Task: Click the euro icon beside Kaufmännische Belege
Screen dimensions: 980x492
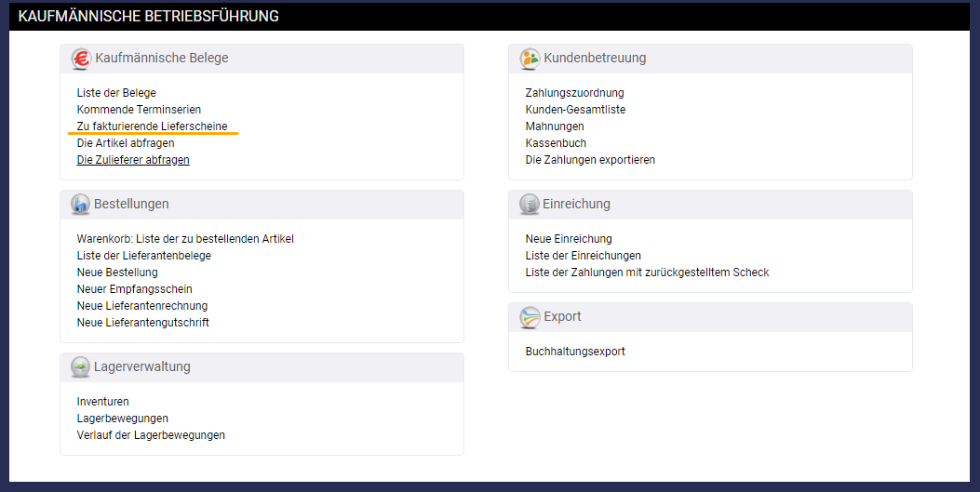Action: pos(81,59)
